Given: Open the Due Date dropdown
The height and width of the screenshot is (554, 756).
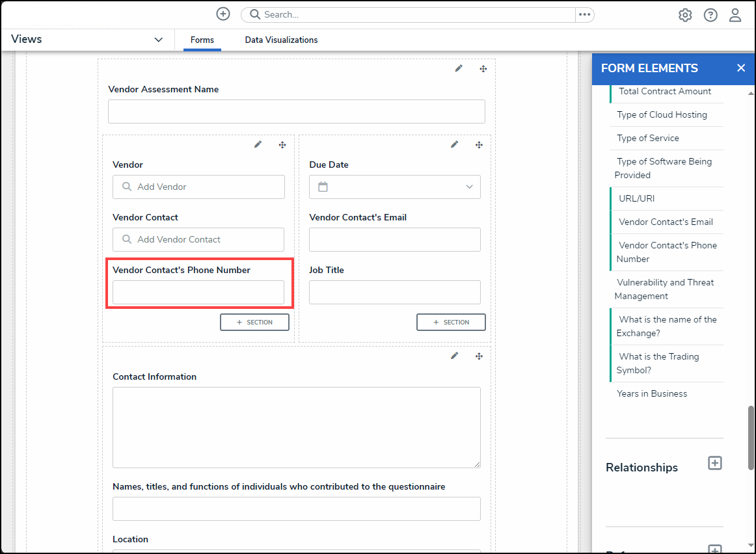Looking at the screenshot, I should click(469, 187).
